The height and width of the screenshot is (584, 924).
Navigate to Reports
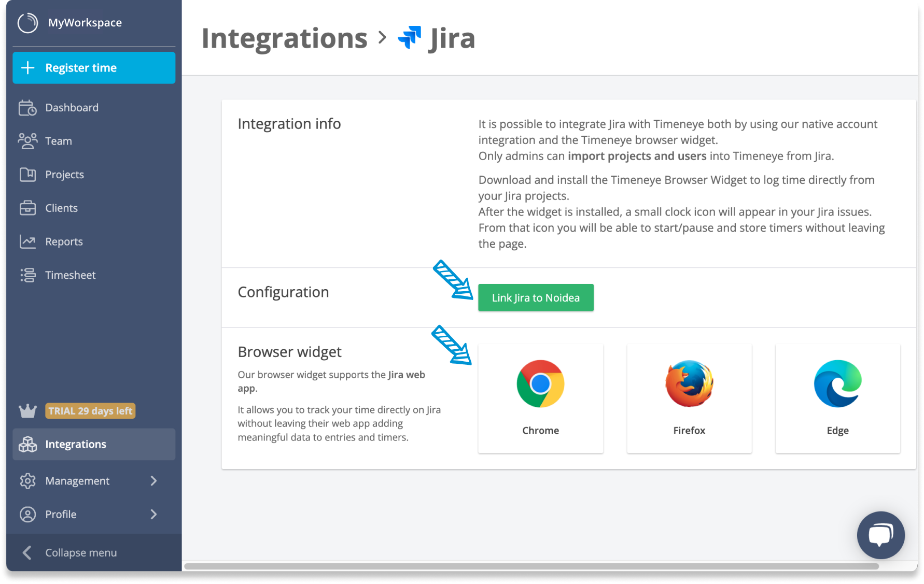(x=94, y=241)
